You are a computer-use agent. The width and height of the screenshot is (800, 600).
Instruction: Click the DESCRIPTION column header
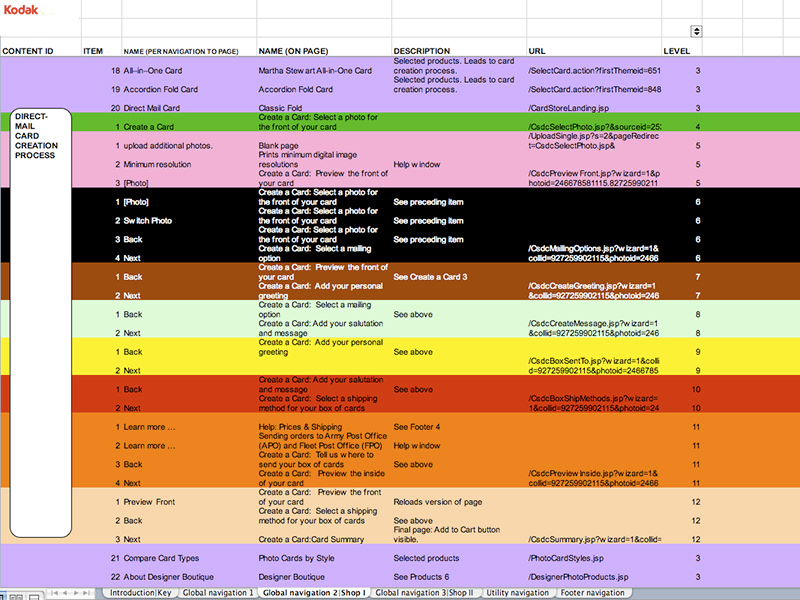coord(421,51)
